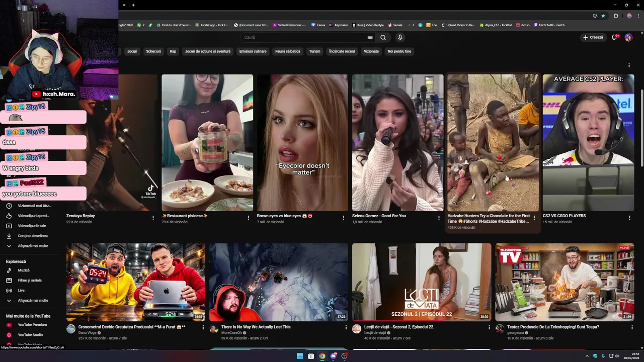Open the Cronometrul Decide Greutatea Produsului video title
The height and width of the screenshot is (362, 644).
(132, 327)
